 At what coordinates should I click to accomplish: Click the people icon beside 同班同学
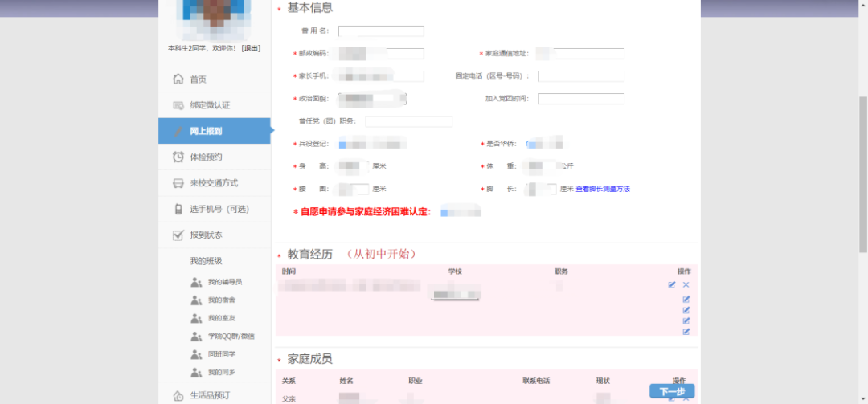click(196, 354)
